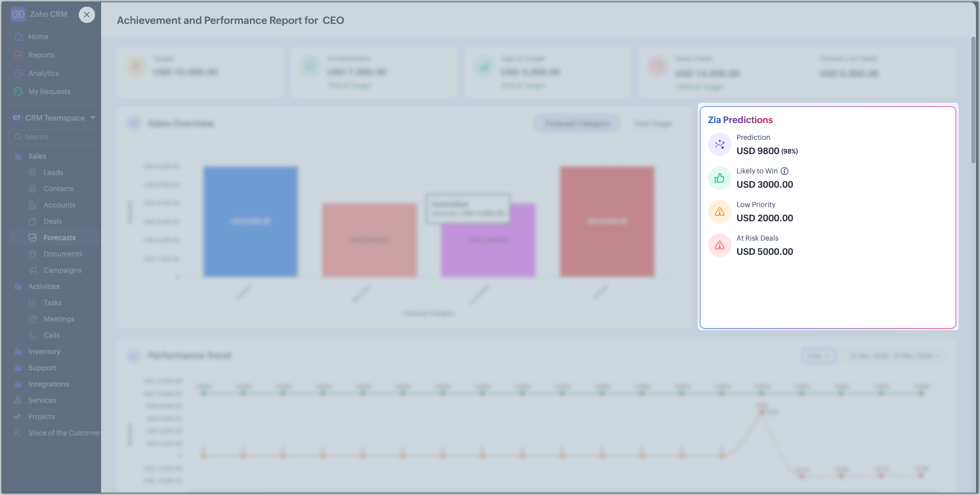The image size is (980, 495).
Task: Open the date range dropdown in Performance Trend
Action: 894,356
